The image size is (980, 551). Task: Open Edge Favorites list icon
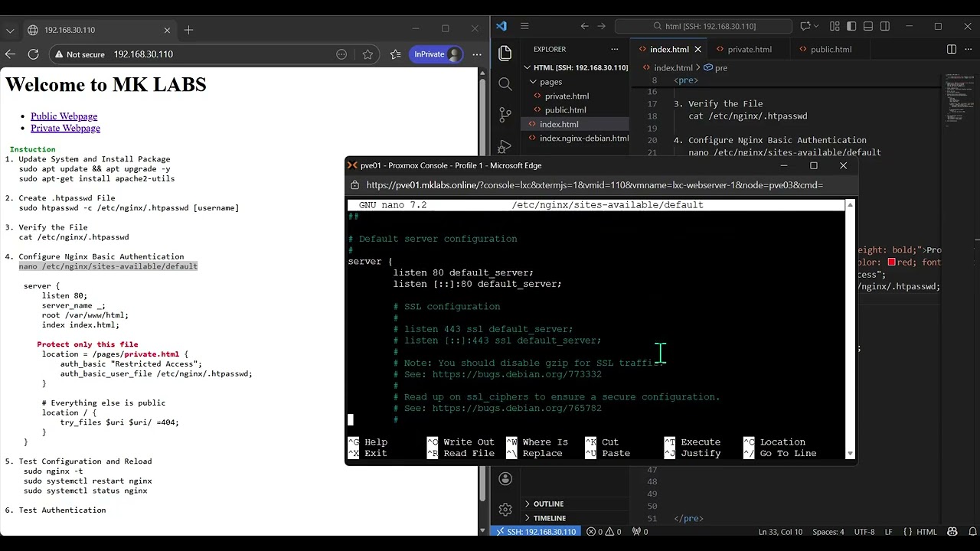click(395, 54)
